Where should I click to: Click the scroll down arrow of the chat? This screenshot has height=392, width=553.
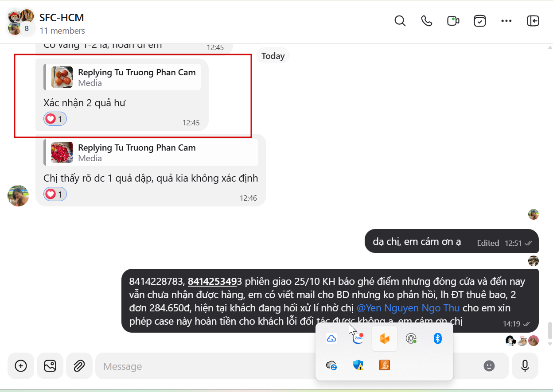550,344
